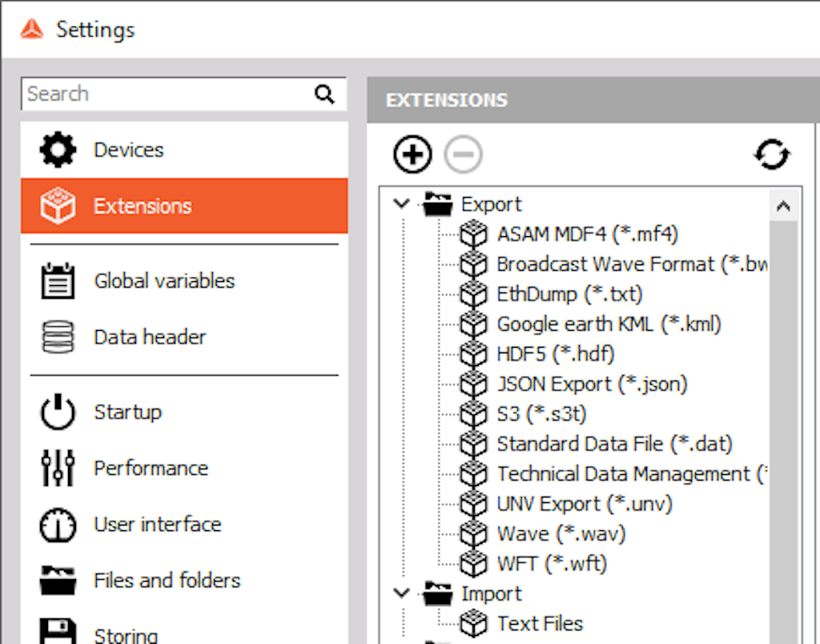Go to Startup settings
Viewport: 820px width, 644px height.
tap(184, 412)
